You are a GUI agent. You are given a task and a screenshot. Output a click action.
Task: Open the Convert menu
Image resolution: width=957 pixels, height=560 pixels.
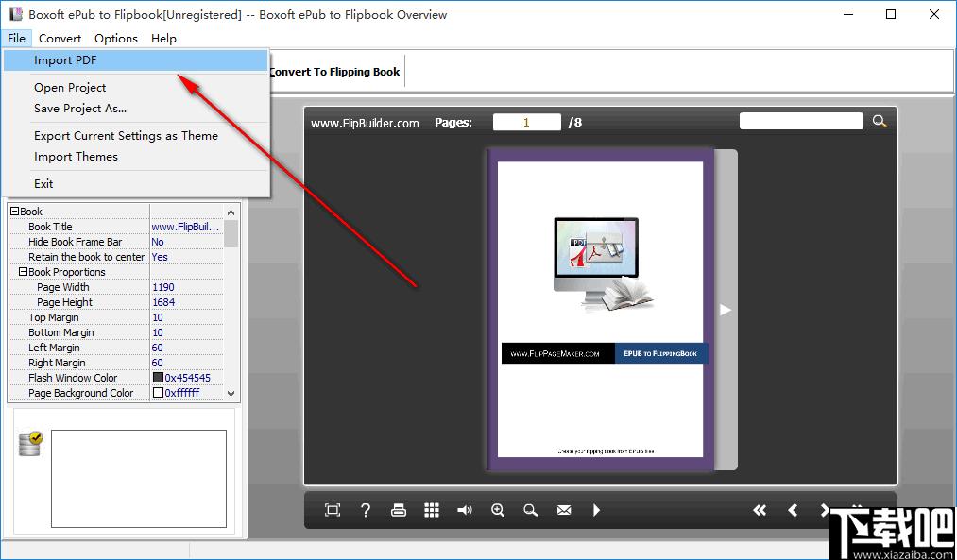click(60, 38)
